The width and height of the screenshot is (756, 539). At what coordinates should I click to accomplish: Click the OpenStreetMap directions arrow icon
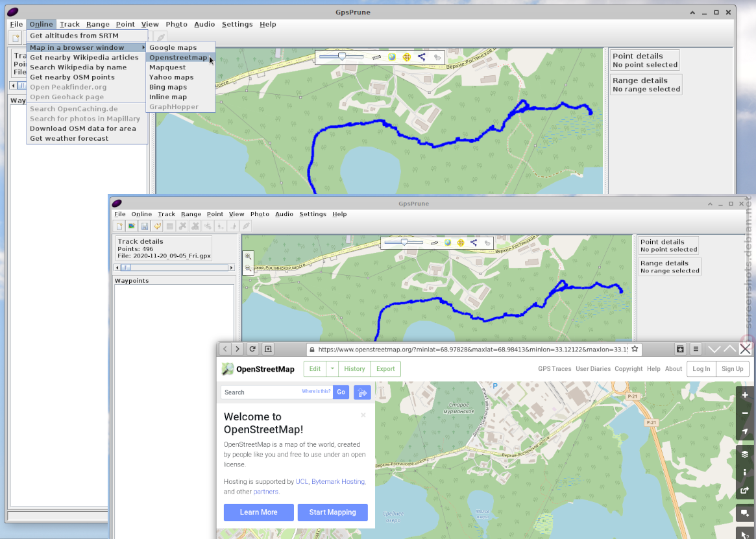tap(362, 392)
